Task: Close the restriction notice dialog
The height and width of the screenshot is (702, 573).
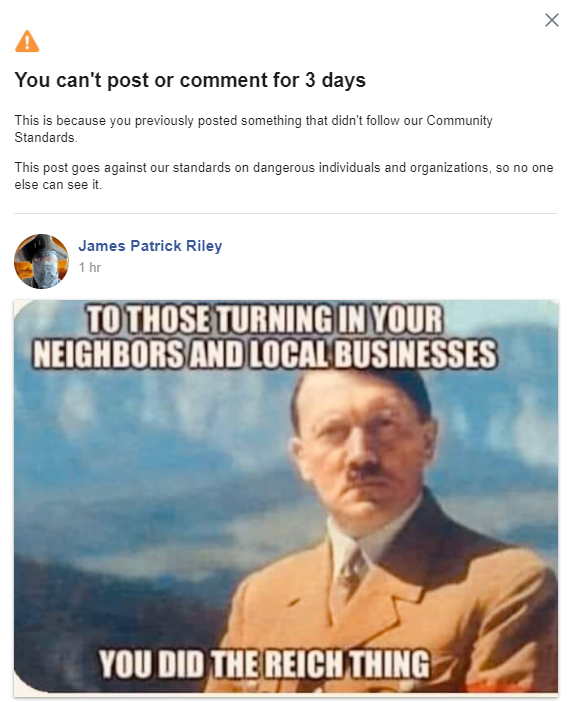Action: [552, 20]
